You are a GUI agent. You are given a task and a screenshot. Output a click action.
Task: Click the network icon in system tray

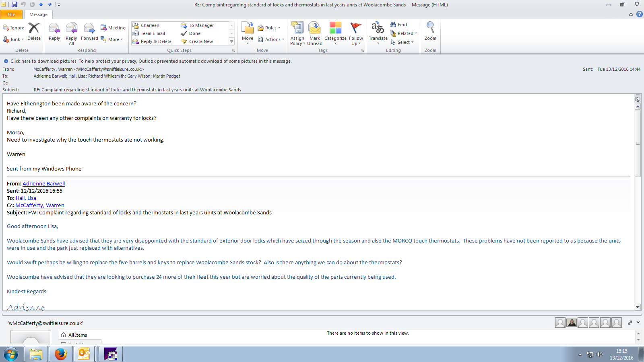590,354
